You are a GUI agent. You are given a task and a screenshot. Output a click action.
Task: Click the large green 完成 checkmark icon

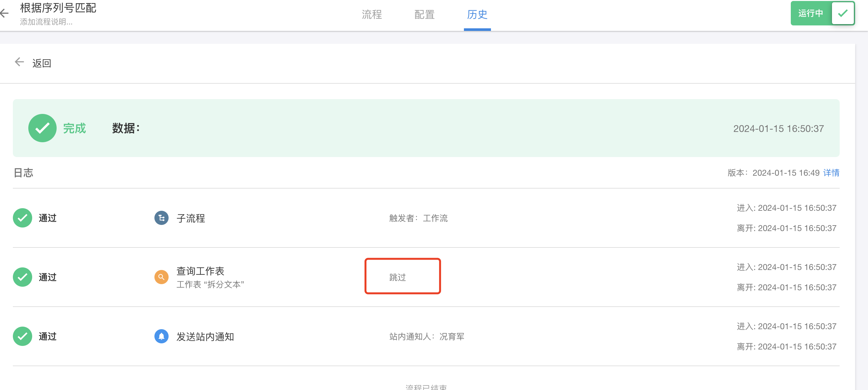coord(42,128)
